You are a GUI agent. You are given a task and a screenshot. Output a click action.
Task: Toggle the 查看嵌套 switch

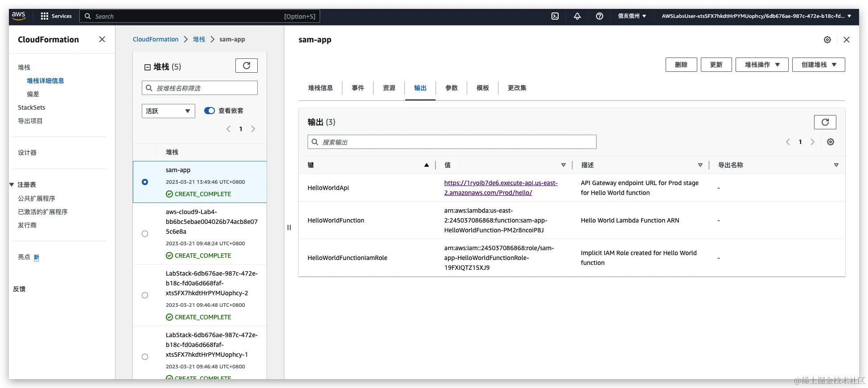pos(210,111)
